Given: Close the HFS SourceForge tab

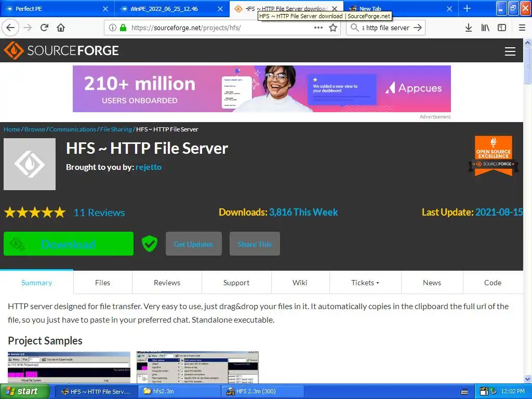Looking at the screenshot, I should pyautogui.click(x=335, y=9).
